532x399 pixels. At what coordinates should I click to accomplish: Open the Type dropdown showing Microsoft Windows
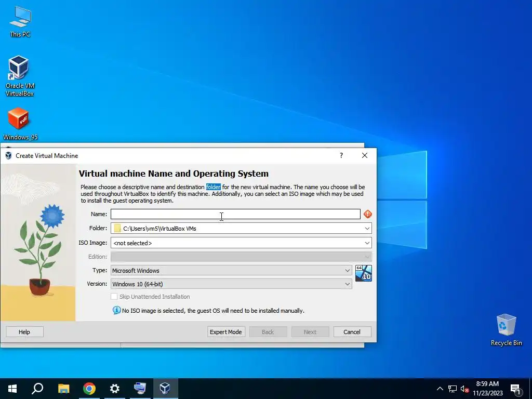coord(231,270)
